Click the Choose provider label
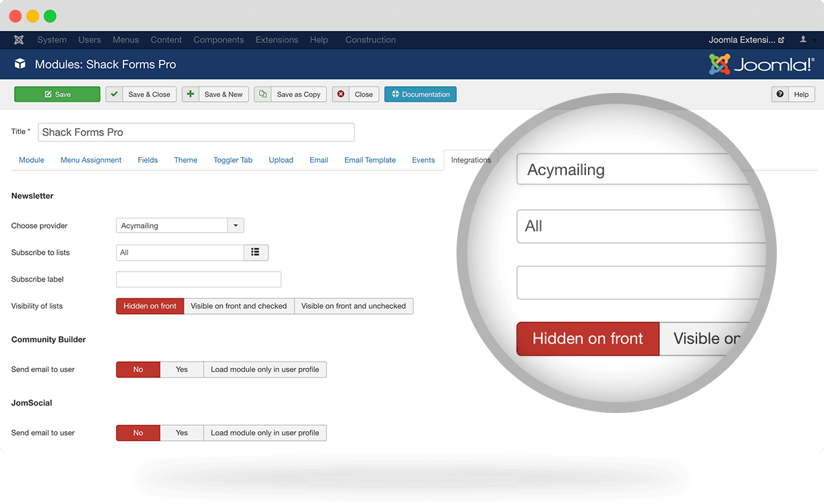This screenshot has height=504, width=824. [40, 226]
